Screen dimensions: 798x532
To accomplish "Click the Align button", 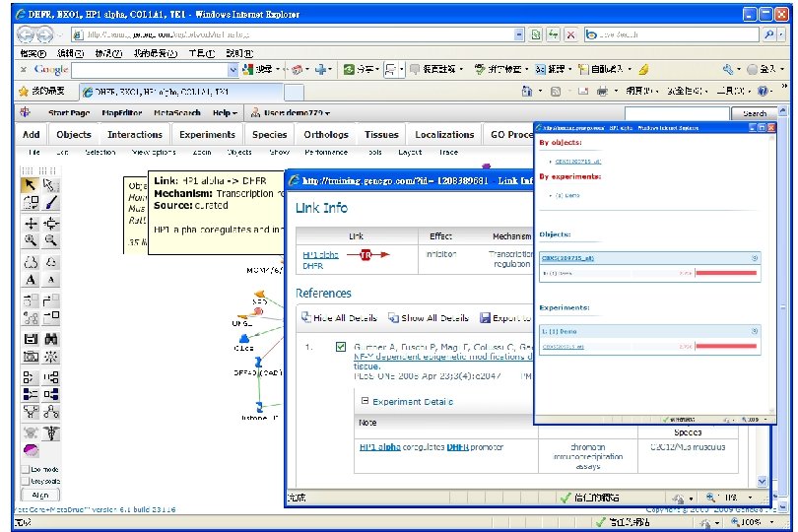I will tap(40, 495).
